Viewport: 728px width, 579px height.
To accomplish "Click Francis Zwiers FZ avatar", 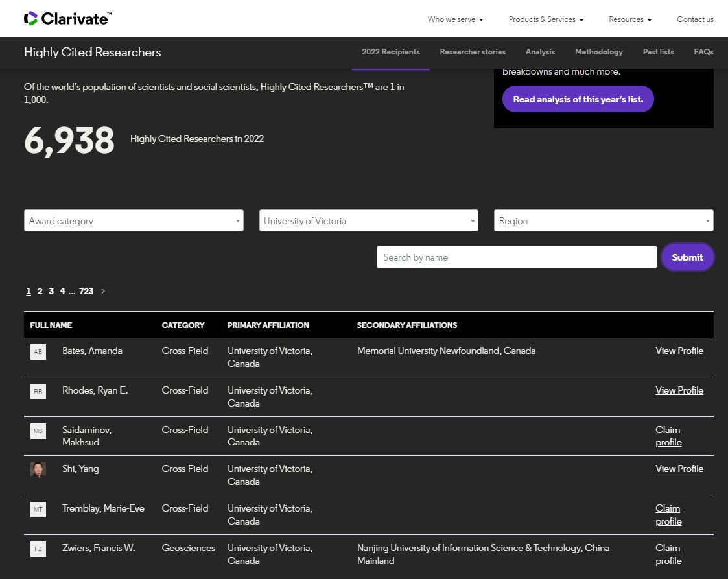I will (38, 549).
